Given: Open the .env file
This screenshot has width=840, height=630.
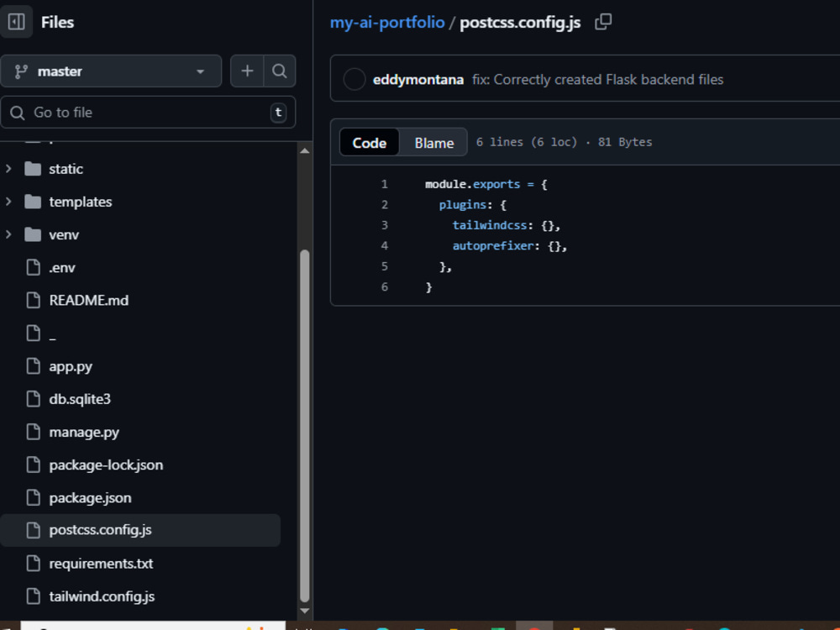Looking at the screenshot, I should (61, 267).
